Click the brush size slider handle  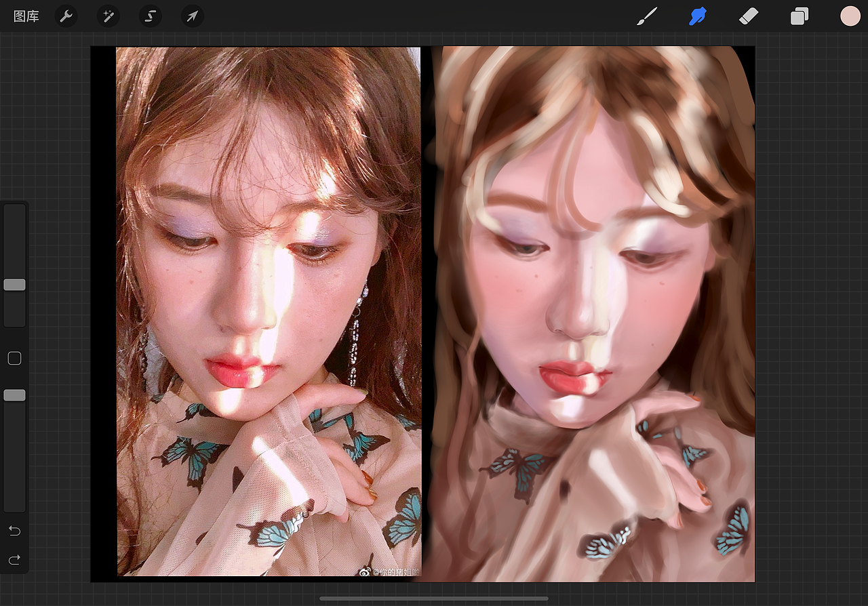pyautogui.click(x=14, y=285)
